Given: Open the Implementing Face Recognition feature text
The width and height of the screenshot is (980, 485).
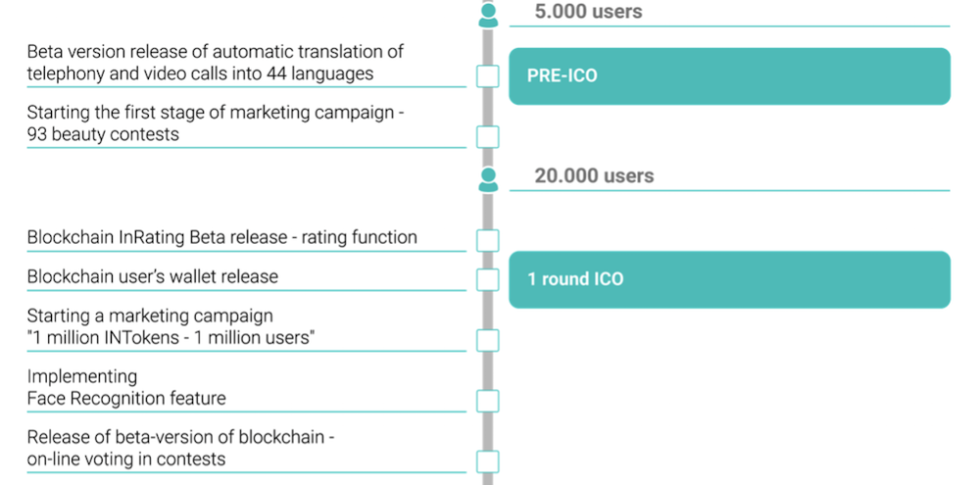Looking at the screenshot, I should click(126, 387).
